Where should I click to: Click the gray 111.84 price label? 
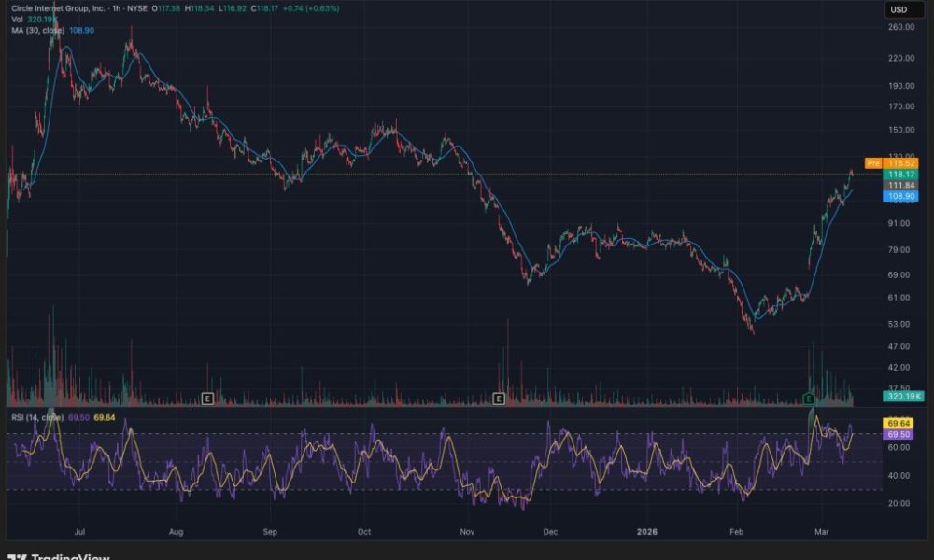[902, 186]
